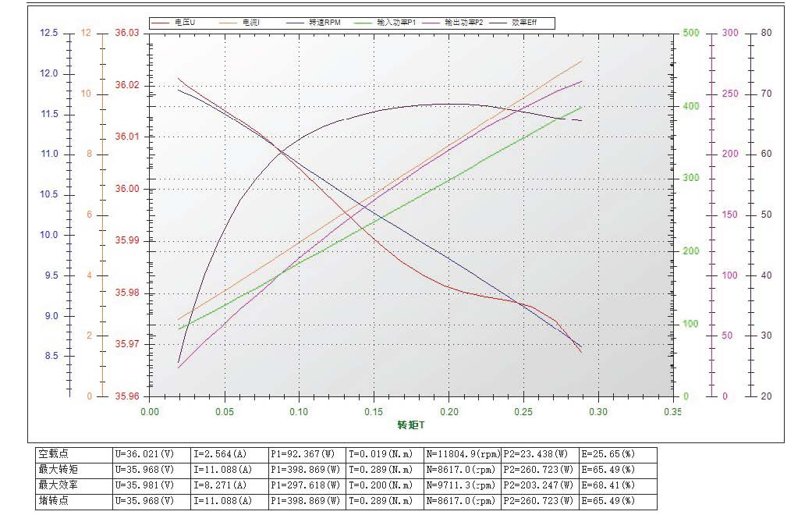812x515 pixels.
Task: Select the 输入功率P1 legend entry
Action: pos(399,23)
